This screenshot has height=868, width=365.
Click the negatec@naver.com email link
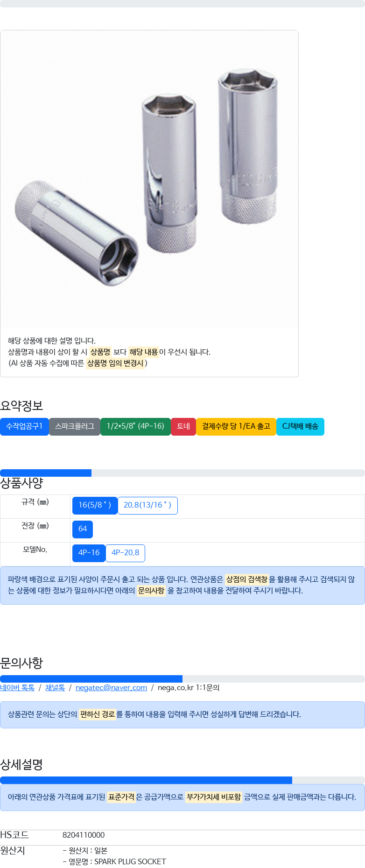pyautogui.click(x=111, y=688)
